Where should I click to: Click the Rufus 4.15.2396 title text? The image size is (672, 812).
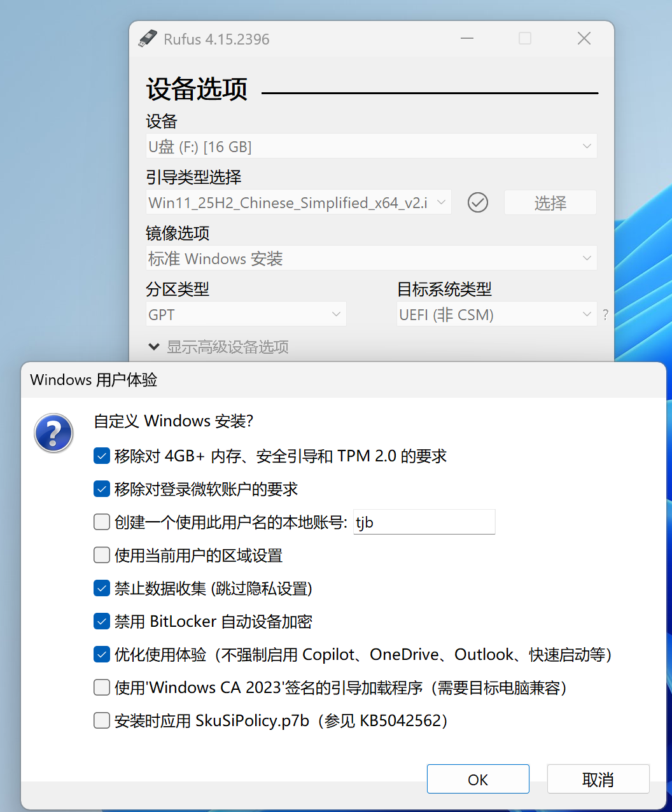click(216, 39)
